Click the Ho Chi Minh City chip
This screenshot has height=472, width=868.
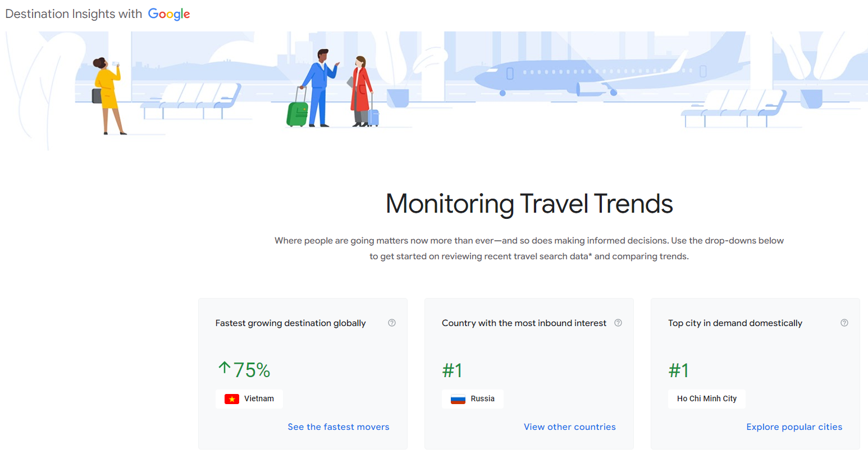click(706, 399)
